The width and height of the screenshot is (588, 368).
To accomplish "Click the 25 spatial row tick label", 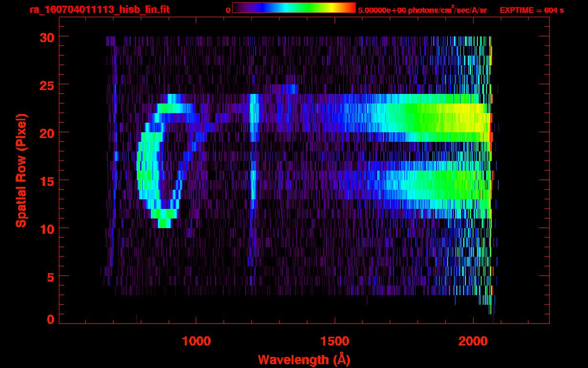I will pos(47,85).
